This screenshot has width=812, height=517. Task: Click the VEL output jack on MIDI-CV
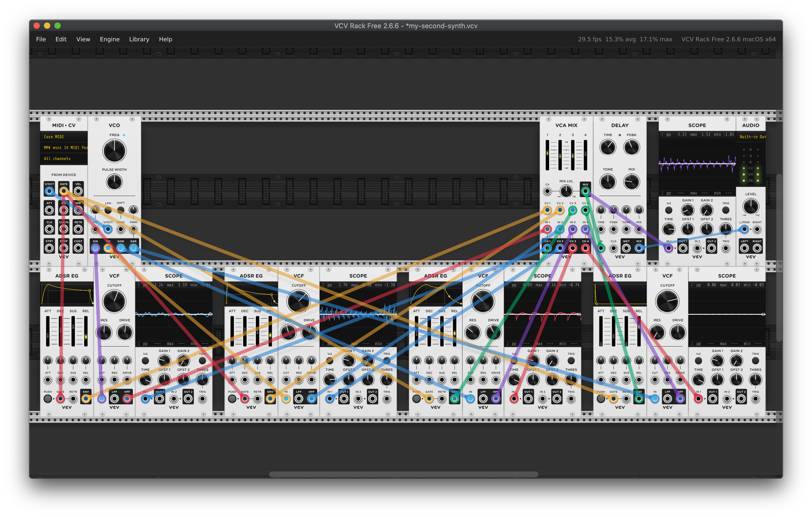[78, 191]
